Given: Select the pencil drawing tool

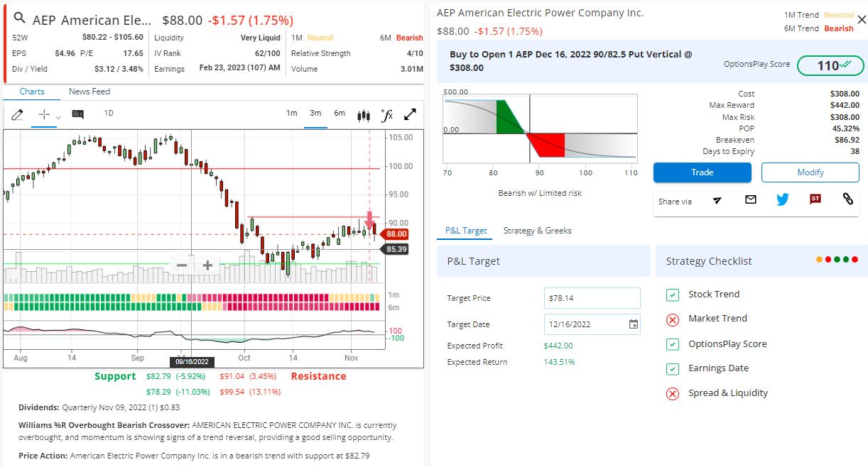Looking at the screenshot, I should click(17, 114).
